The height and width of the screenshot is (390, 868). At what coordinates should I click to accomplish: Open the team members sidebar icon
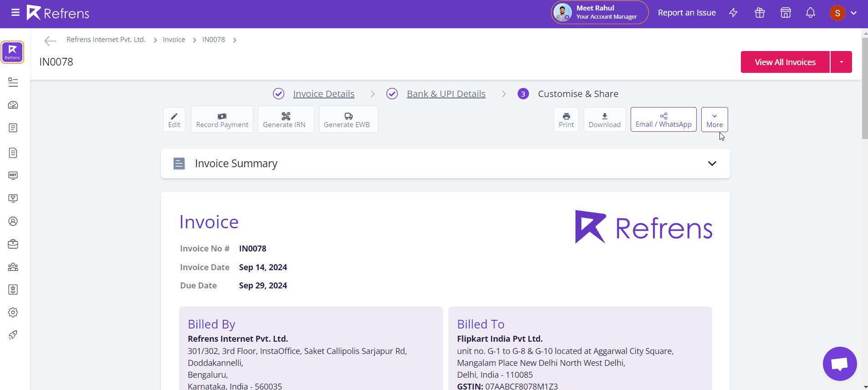[13, 267]
